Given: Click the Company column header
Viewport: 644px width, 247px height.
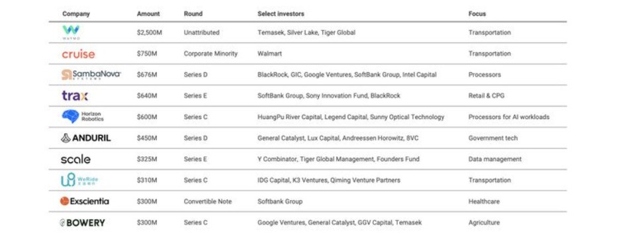Looking at the screenshot, I should [76, 13].
